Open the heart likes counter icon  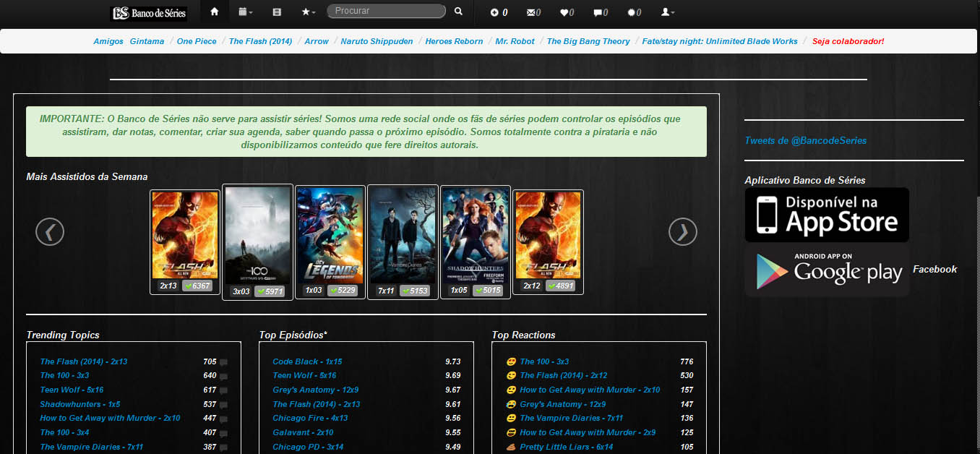pos(567,12)
